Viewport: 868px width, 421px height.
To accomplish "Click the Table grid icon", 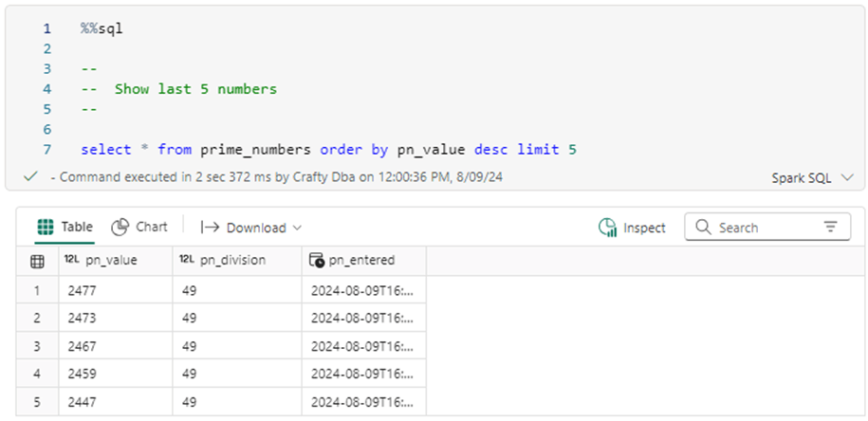I will pyautogui.click(x=45, y=228).
